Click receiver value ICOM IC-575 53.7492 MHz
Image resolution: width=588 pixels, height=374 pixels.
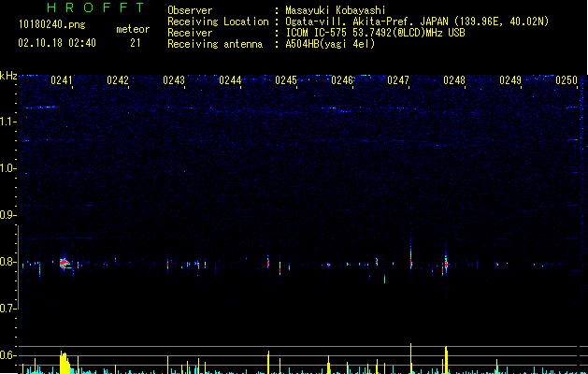coord(375,33)
